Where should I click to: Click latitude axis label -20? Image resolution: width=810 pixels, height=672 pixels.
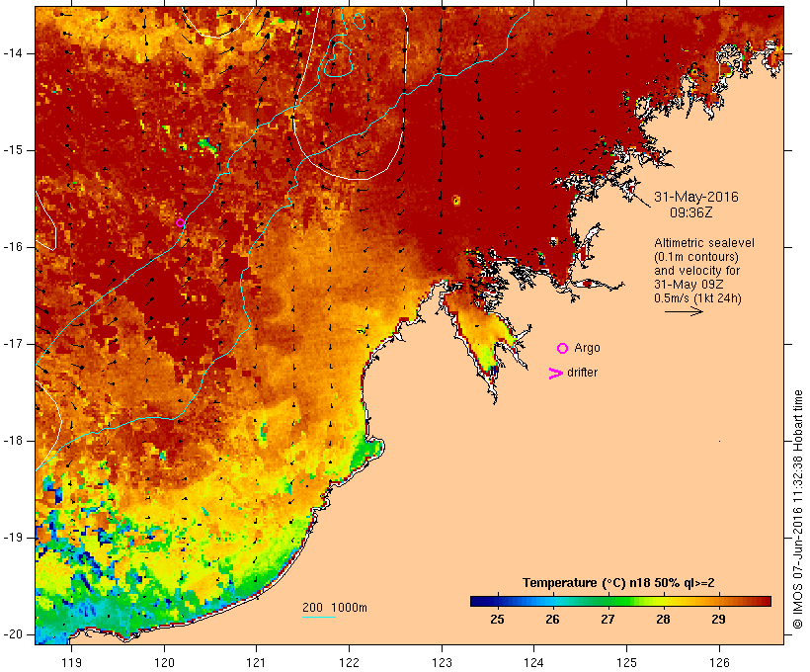(13, 634)
